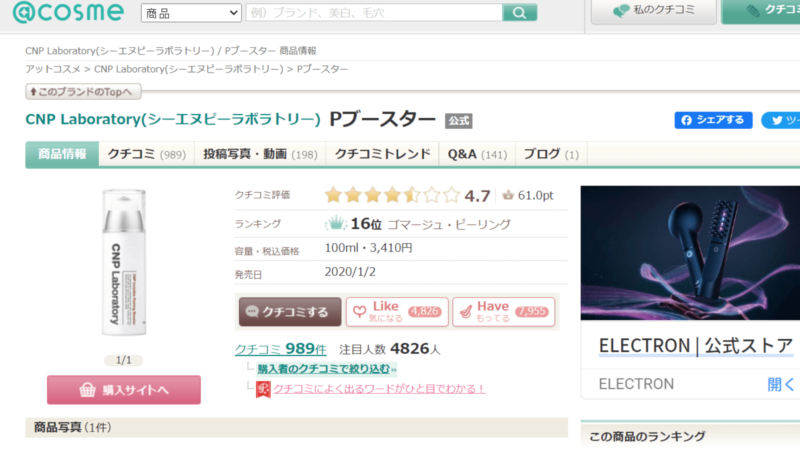This screenshot has width=800, height=450.
Task: Focus the brand search input field
Action: pyautogui.click(x=374, y=13)
